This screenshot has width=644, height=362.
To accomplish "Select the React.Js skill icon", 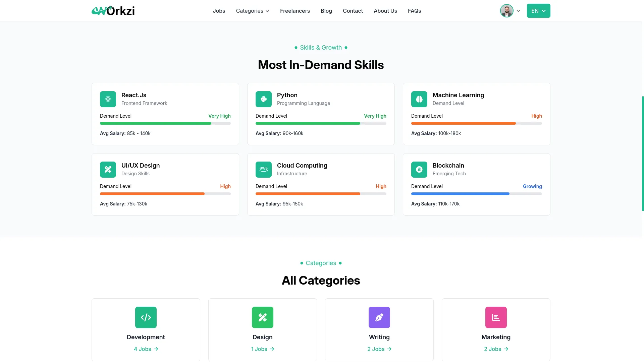I will (108, 99).
